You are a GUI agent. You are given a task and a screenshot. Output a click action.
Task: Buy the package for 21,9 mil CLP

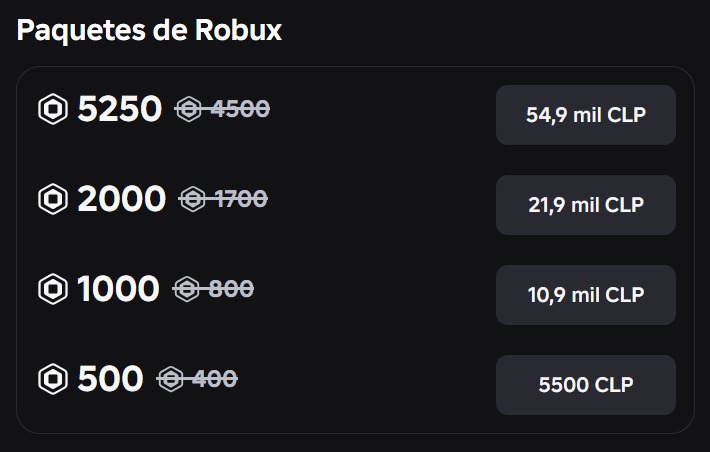click(586, 205)
